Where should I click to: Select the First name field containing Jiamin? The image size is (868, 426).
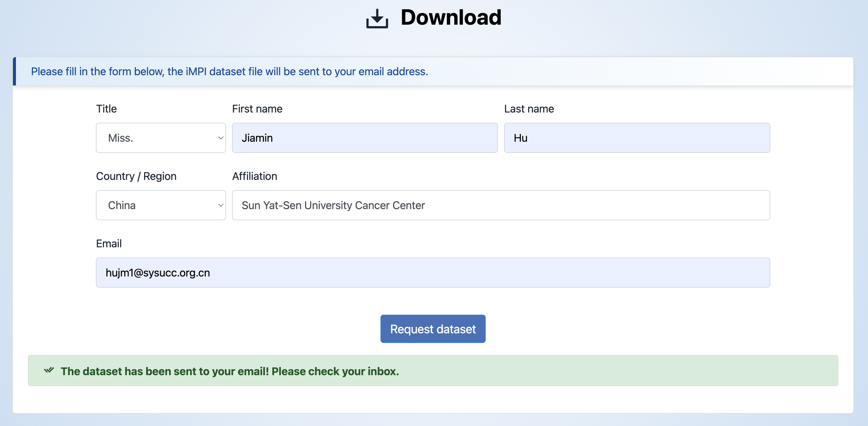coord(365,137)
